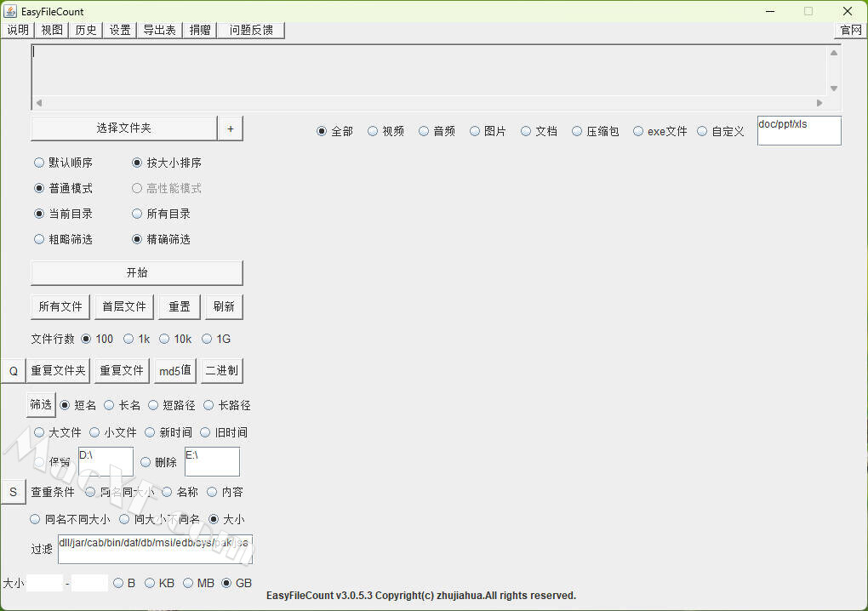Click the horizontal scroll-right arrow
The image size is (868, 611).
pos(819,103)
